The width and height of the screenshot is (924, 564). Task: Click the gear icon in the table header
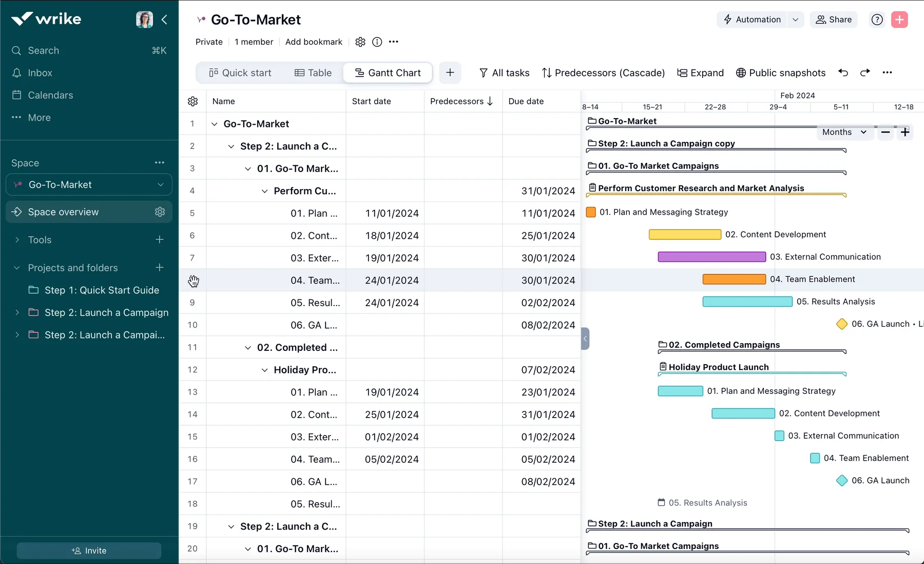(x=192, y=101)
